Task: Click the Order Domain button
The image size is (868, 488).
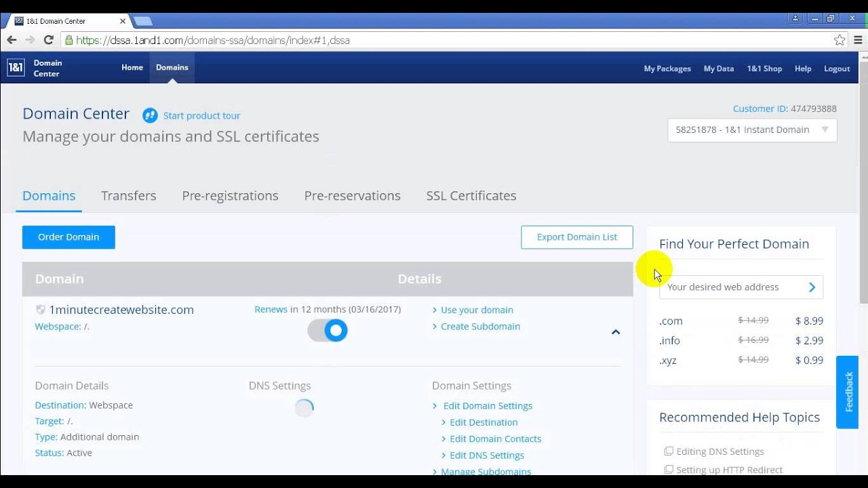Action: point(68,237)
